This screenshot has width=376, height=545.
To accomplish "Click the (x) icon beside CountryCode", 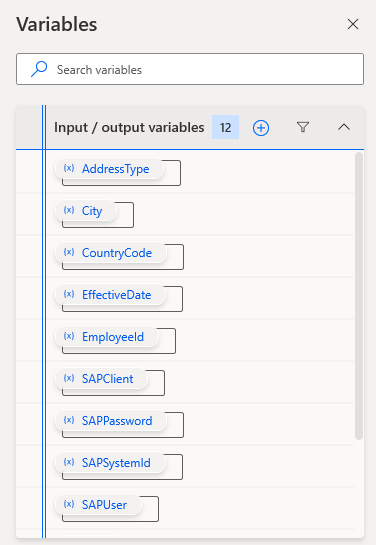I will pyautogui.click(x=69, y=252).
